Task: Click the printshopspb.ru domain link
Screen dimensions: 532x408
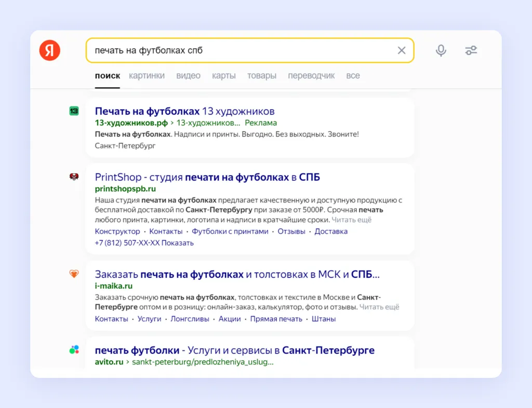Action: tap(125, 189)
